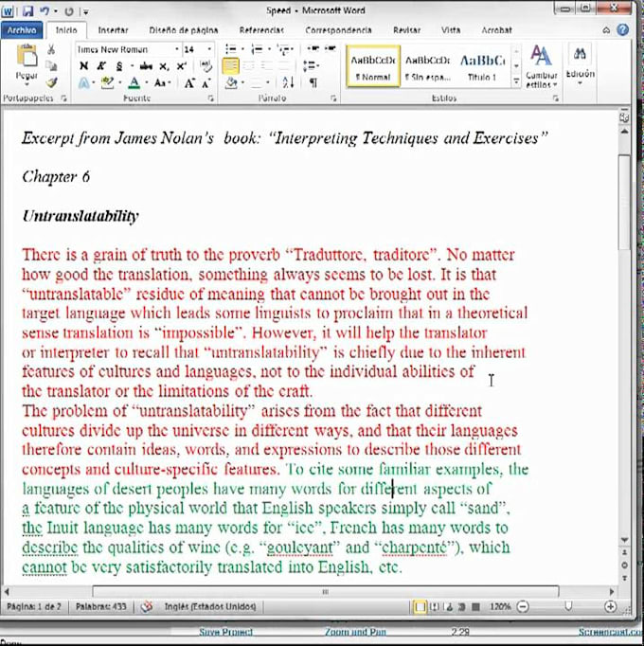Open Cambiar estilos menu
This screenshot has width=644, height=646.
click(x=542, y=66)
